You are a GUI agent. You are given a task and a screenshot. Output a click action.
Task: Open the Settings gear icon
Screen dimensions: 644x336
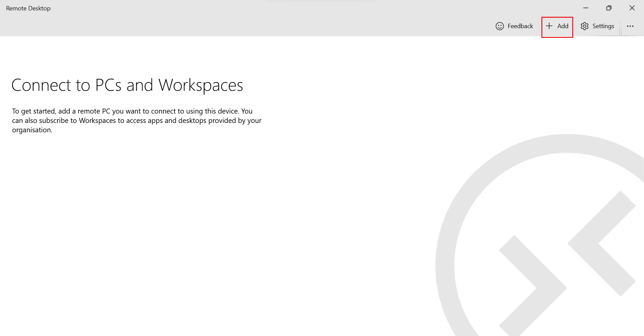point(585,26)
